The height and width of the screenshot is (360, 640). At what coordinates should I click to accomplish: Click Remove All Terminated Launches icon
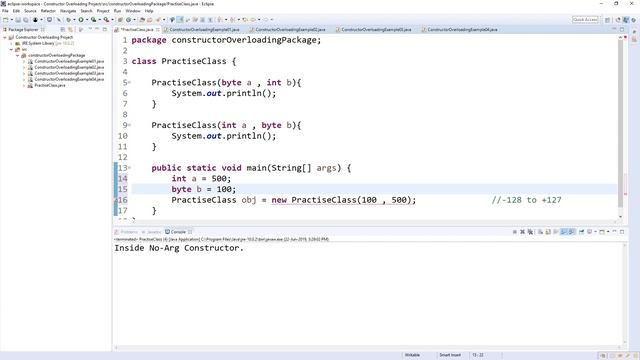coord(530,232)
